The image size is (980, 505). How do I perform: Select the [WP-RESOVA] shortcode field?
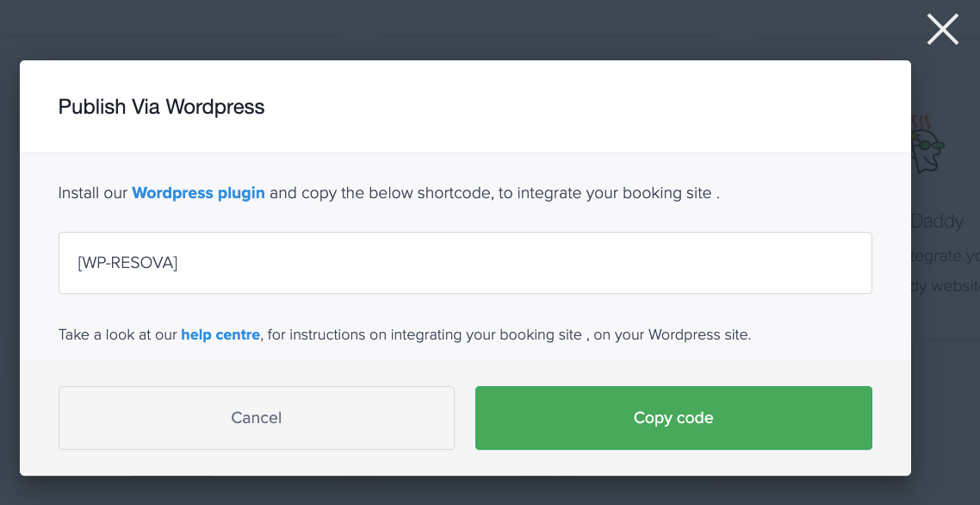[465, 262]
